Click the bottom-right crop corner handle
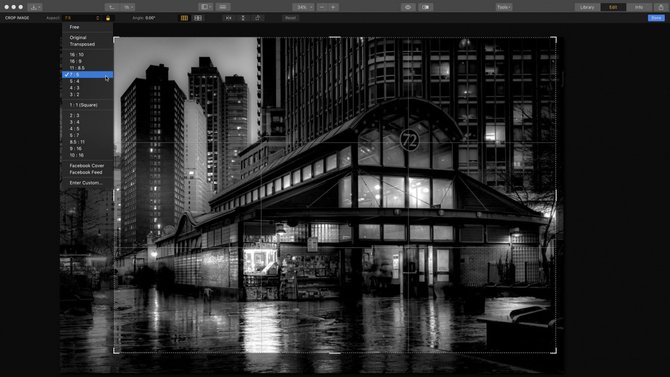670x377 pixels. point(554,351)
